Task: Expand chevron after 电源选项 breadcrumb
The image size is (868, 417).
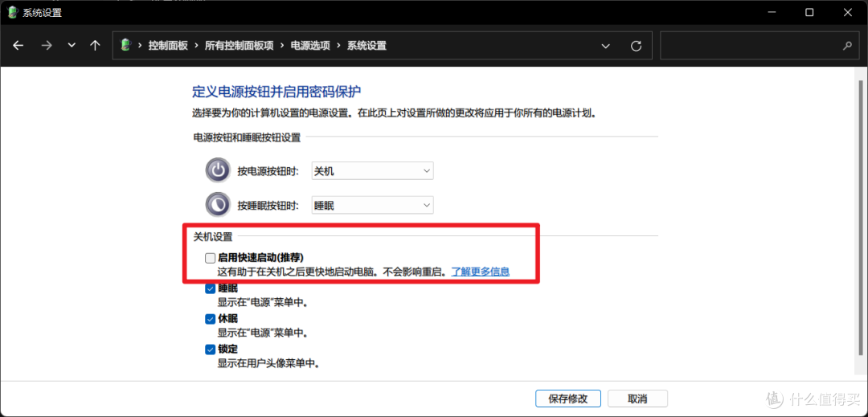Action: point(339,45)
